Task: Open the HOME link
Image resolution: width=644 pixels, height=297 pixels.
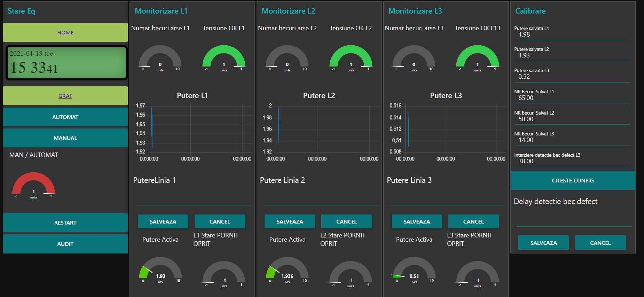Action: click(65, 33)
